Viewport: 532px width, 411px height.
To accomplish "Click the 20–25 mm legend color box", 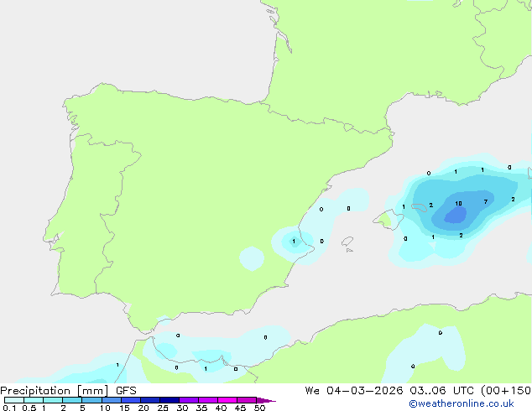I will click(x=150, y=400).
